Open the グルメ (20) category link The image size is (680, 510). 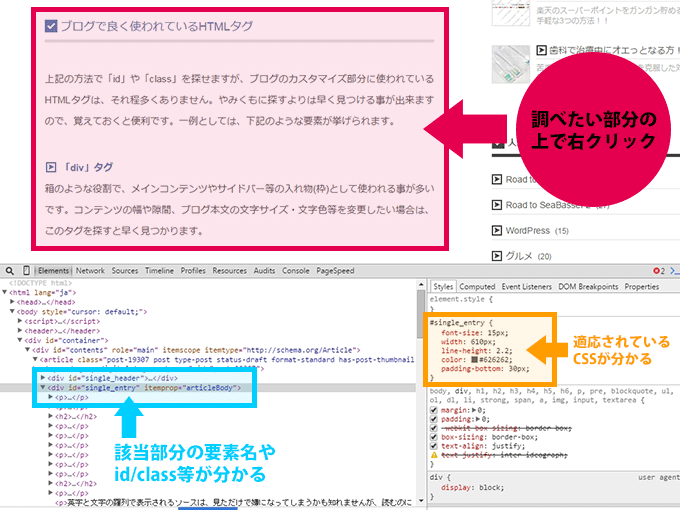528,256
